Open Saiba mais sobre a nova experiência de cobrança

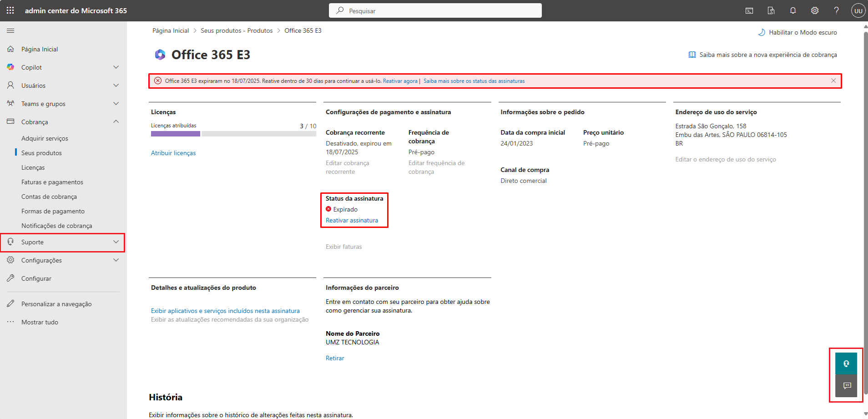coord(768,55)
